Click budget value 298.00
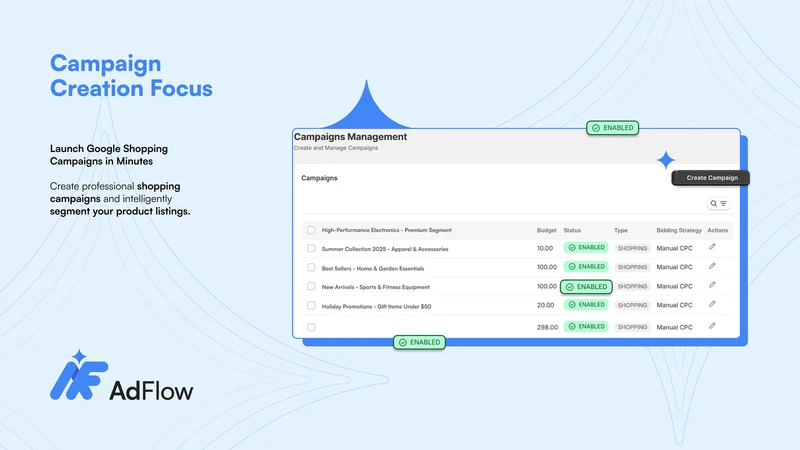Screen dimensions: 800x450 (x=547, y=328)
